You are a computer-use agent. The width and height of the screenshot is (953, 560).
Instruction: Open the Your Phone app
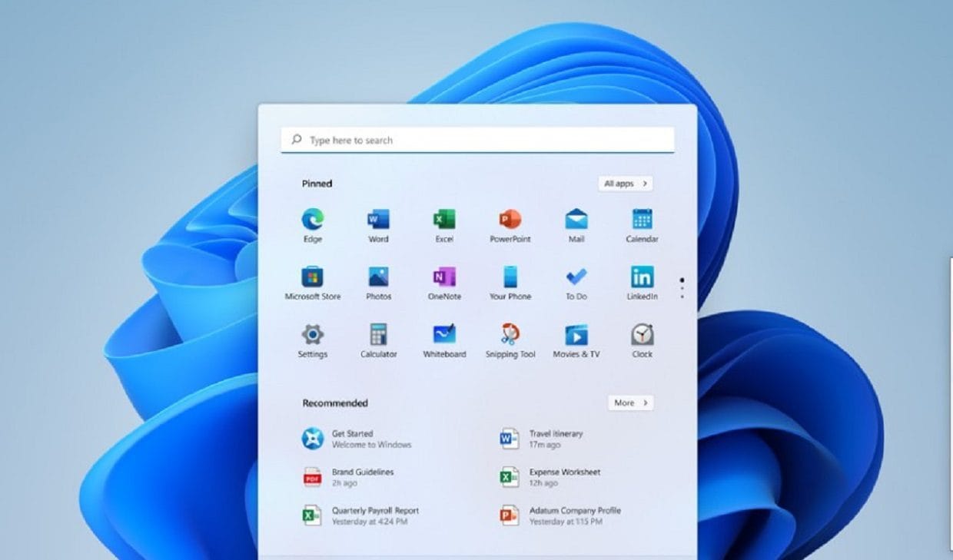[510, 283]
